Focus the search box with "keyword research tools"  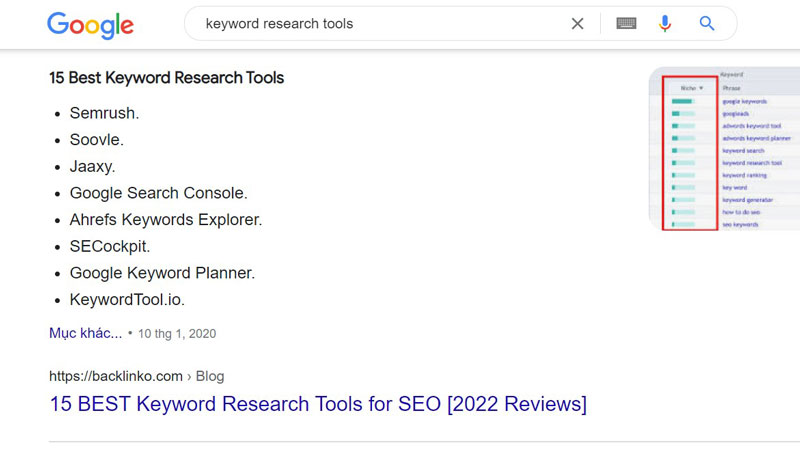click(x=380, y=24)
